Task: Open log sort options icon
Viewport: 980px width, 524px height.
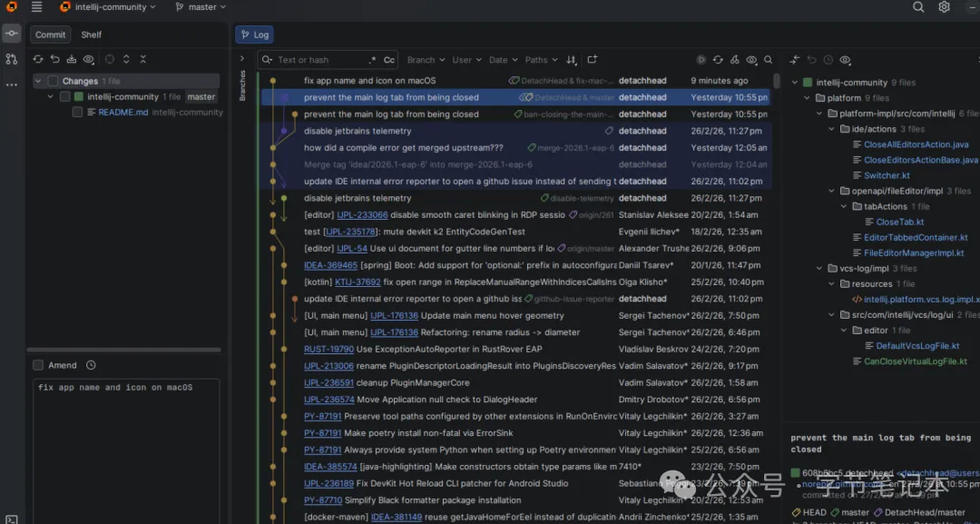Action: (x=571, y=60)
